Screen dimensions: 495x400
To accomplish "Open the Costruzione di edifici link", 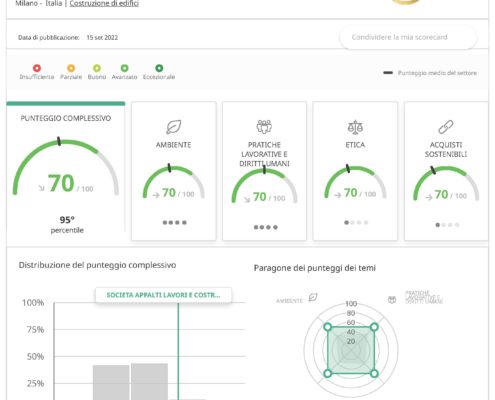I will point(104,4).
